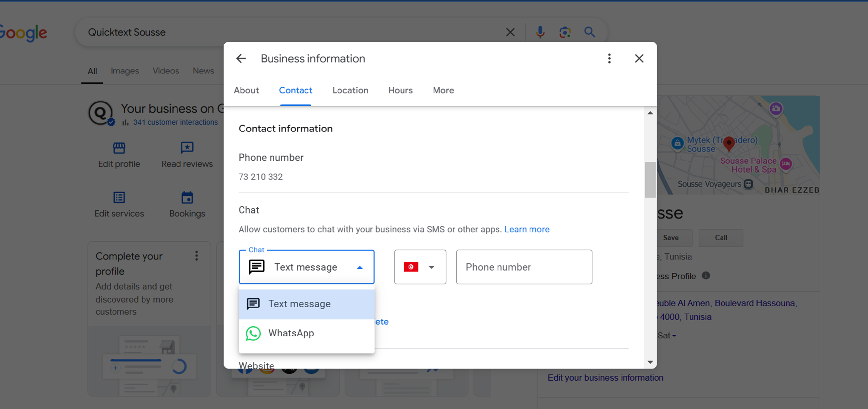Clear the Google search box
868x409 pixels.
coord(510,32)
